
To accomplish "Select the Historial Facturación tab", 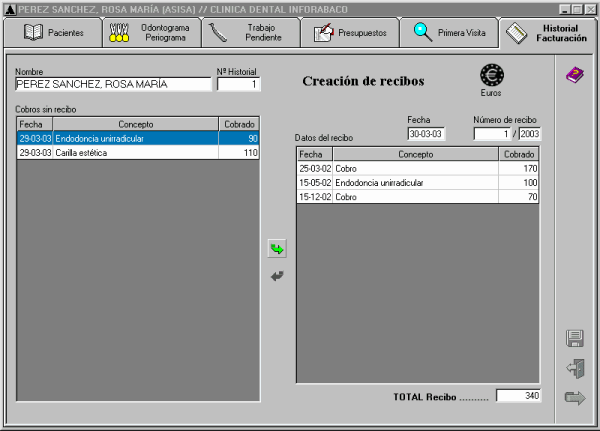I will 548,33.
